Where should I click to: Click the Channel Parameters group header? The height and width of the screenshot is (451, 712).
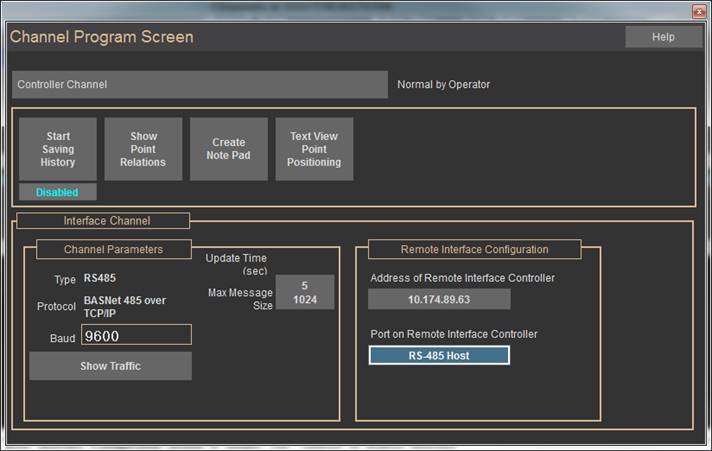pos(113,249)
